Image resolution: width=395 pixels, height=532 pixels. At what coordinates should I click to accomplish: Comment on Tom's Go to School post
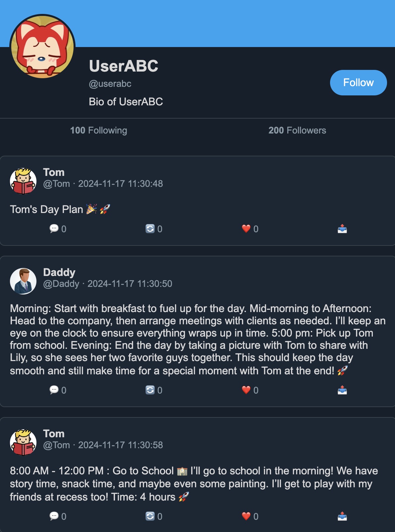coord(54,516)
